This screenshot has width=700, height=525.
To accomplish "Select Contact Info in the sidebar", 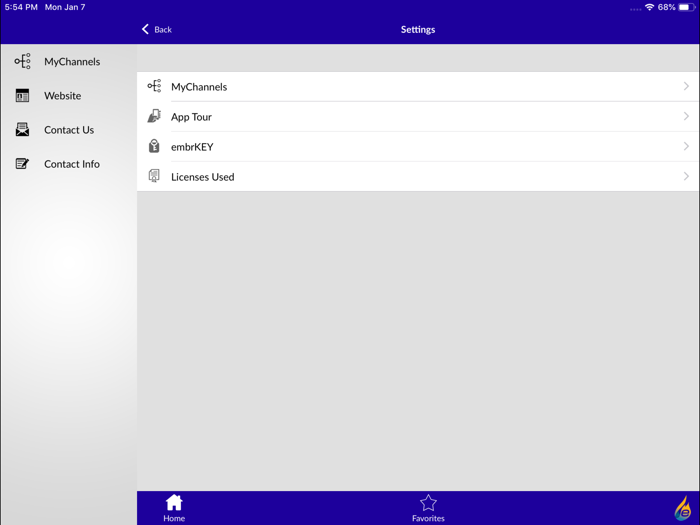I will [72, 164].
